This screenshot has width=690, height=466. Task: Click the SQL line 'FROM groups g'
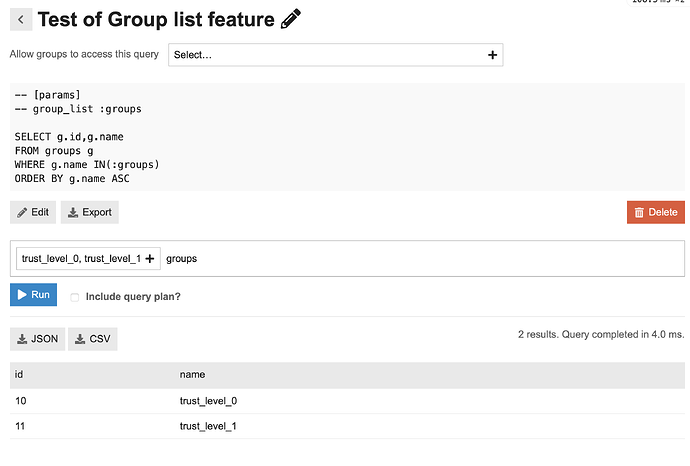54,151
